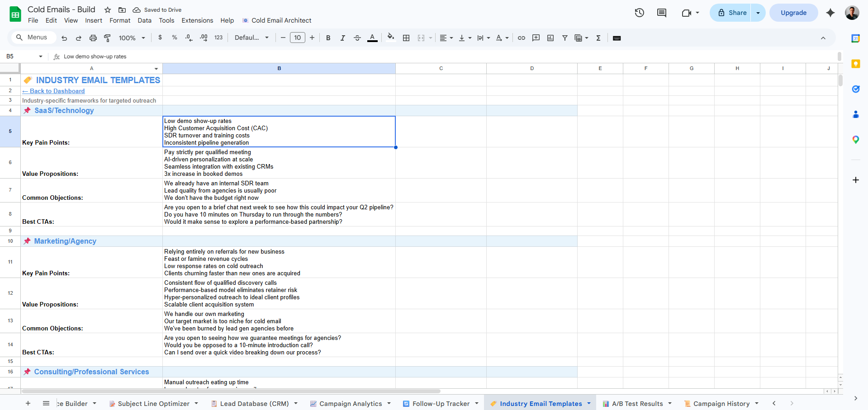This screenshot has width=868, height=410.
Task: Open the zoom 100% dropdown
Action: pyautogui.click(x=132, y=38)
